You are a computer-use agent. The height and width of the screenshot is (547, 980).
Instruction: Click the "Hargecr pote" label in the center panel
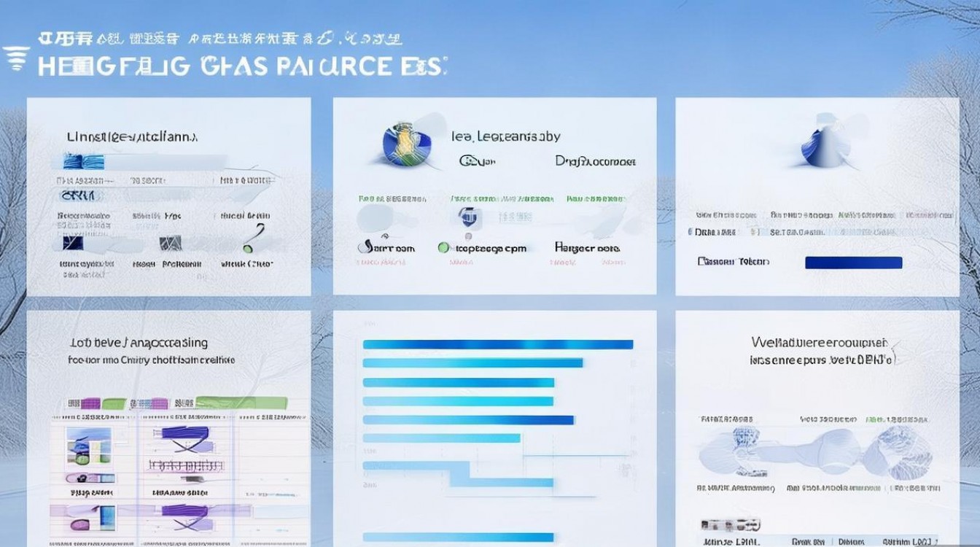[x=587, y=248]
